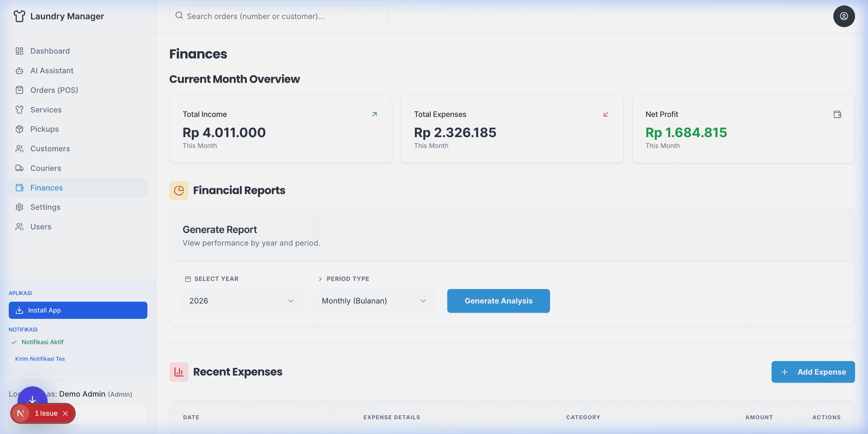
Task: Click the Net Profit wallet icon
Action: (x=837, y=114)
